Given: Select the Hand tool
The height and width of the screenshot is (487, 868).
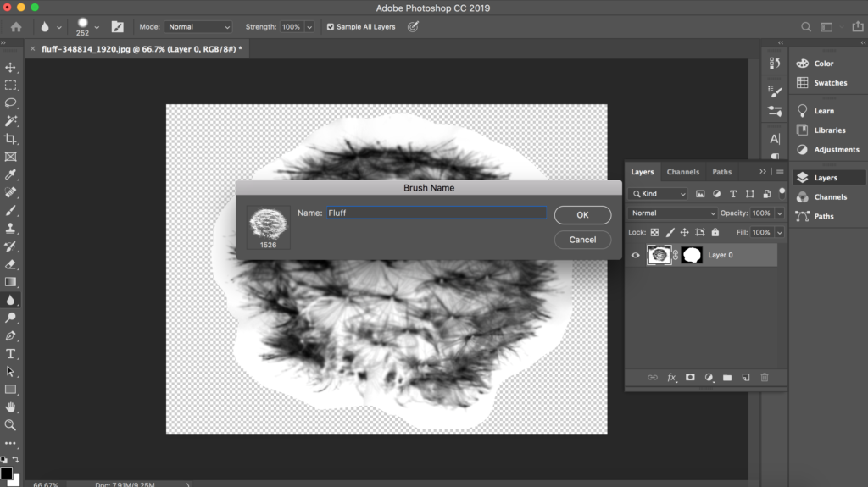Looking at the screenshot, I should pos(10,407).
